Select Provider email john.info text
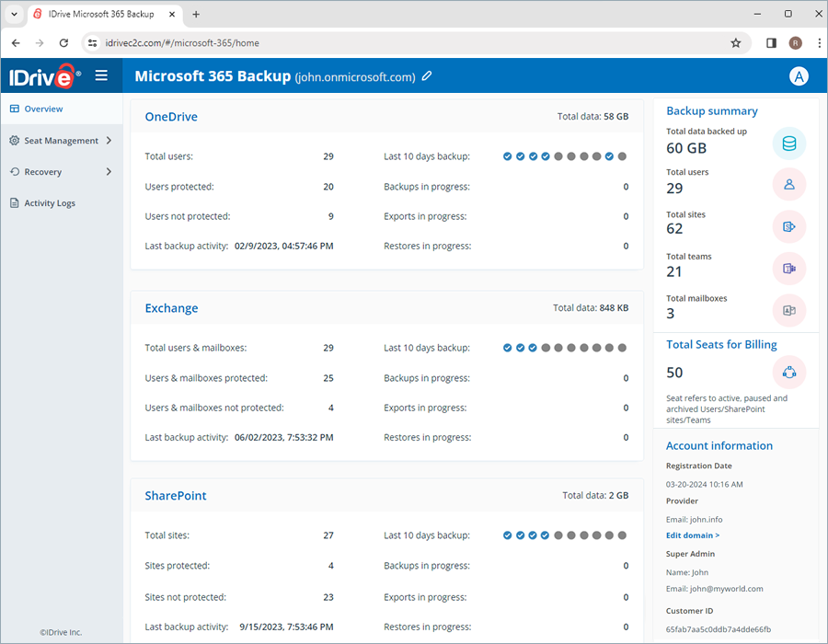 click(694, 520)
